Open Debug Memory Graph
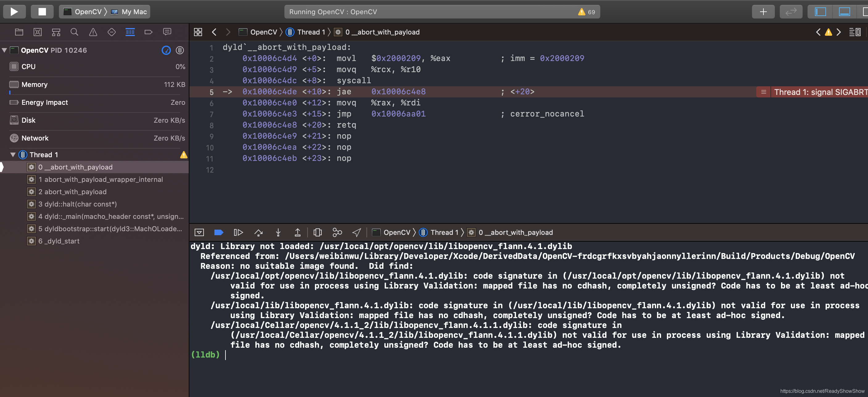Image resolution: width=868 pixels, height=397 pixels. click(337, 232)
